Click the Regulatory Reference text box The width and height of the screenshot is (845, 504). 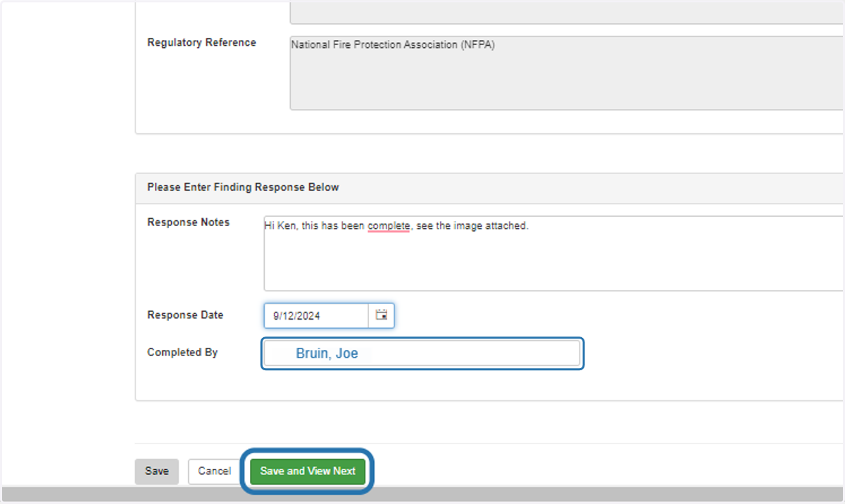point(568,73)
